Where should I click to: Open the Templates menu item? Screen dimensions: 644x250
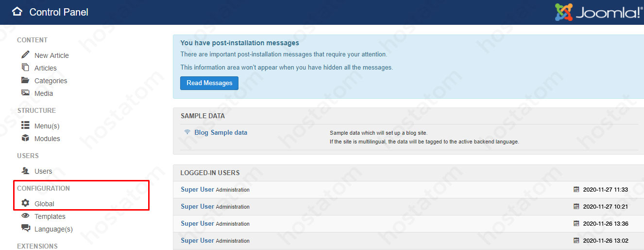[x=50, y=216]
